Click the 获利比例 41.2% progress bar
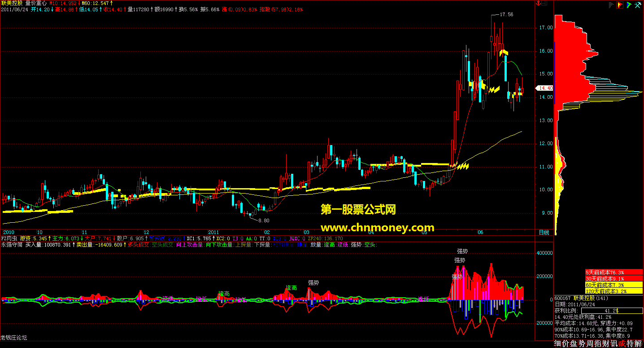644x348 pixels. tap(612, 310)
